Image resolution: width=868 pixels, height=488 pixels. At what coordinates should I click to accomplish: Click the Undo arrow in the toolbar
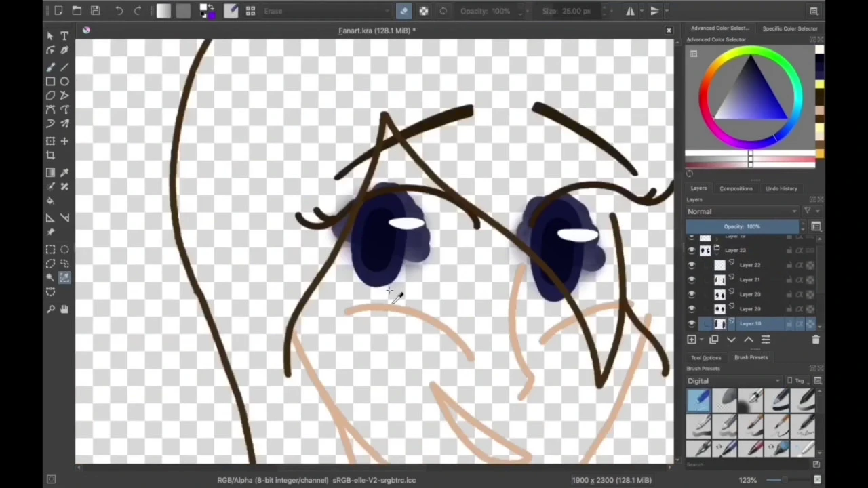[x=119, y=11]
